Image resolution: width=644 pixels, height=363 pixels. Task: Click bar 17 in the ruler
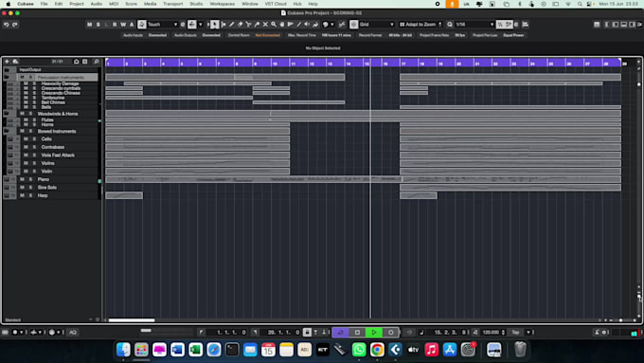coord(403,64)
